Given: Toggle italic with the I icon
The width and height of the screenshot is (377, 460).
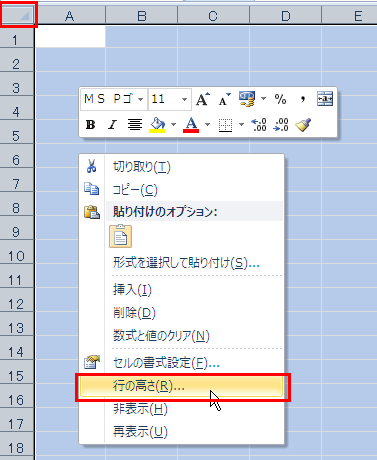Looking at the screenshot, I should point(112,125).
